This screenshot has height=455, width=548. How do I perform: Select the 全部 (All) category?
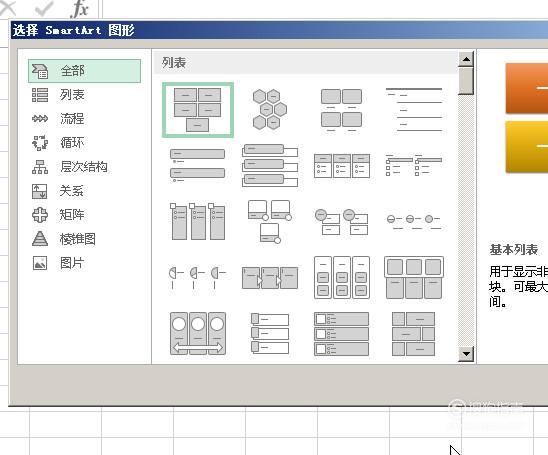pyautogui.click(x=84, y=71)
